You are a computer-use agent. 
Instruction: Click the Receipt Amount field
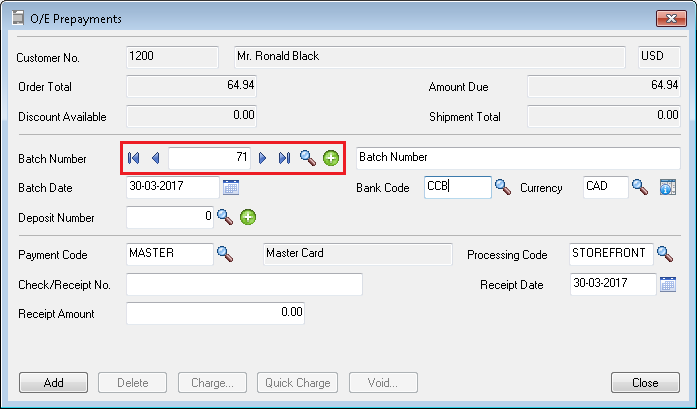pyautogui.click(x=215, y=313)
